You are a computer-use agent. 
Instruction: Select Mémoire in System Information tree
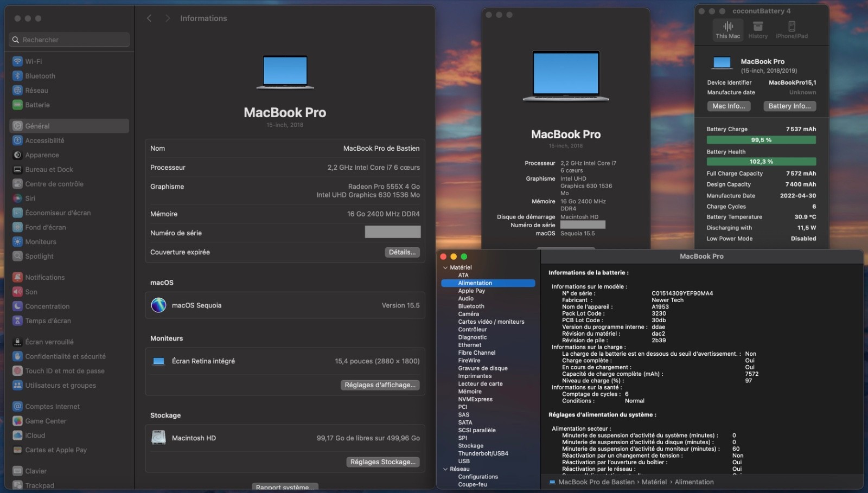tap(470, 392)
